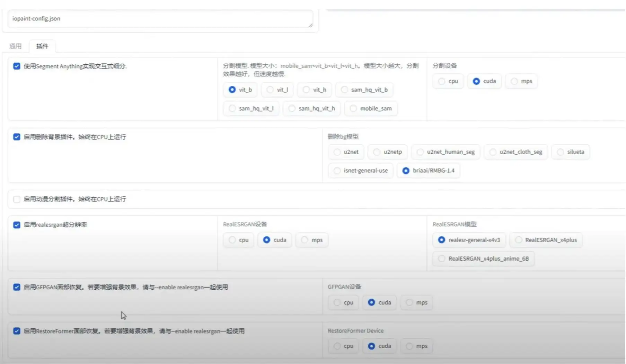
Task: Set RealESRGAN设备 to cpu
Action: (x=238, y=240)
